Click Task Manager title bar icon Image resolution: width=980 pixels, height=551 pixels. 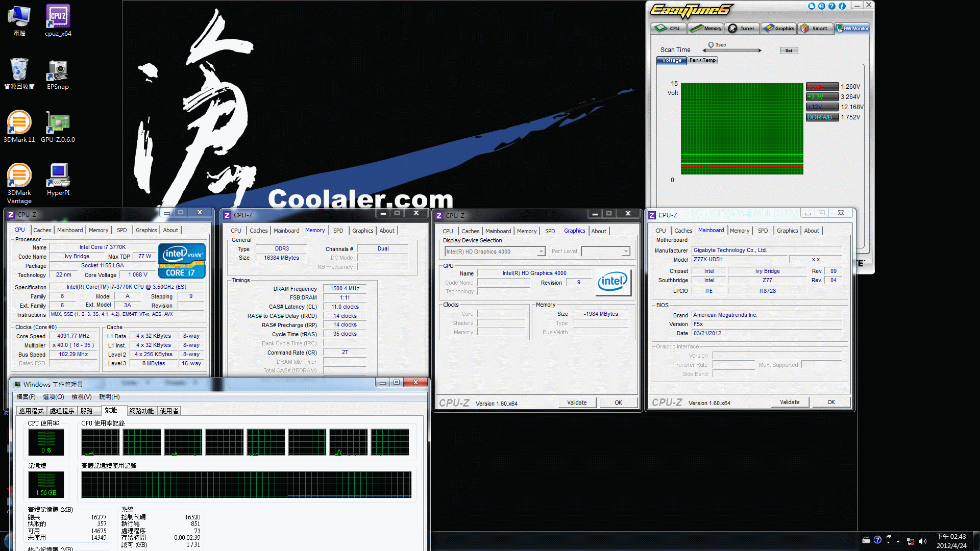[17, 384]
